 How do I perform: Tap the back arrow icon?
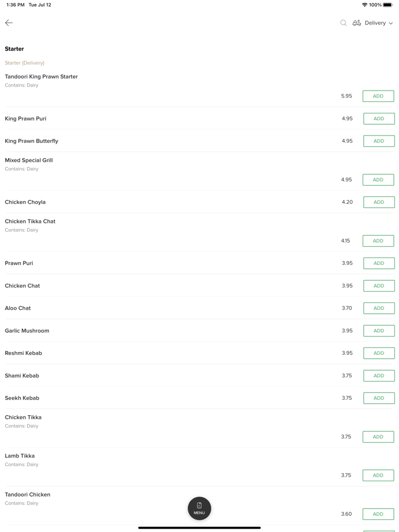[x=9, y=23]
